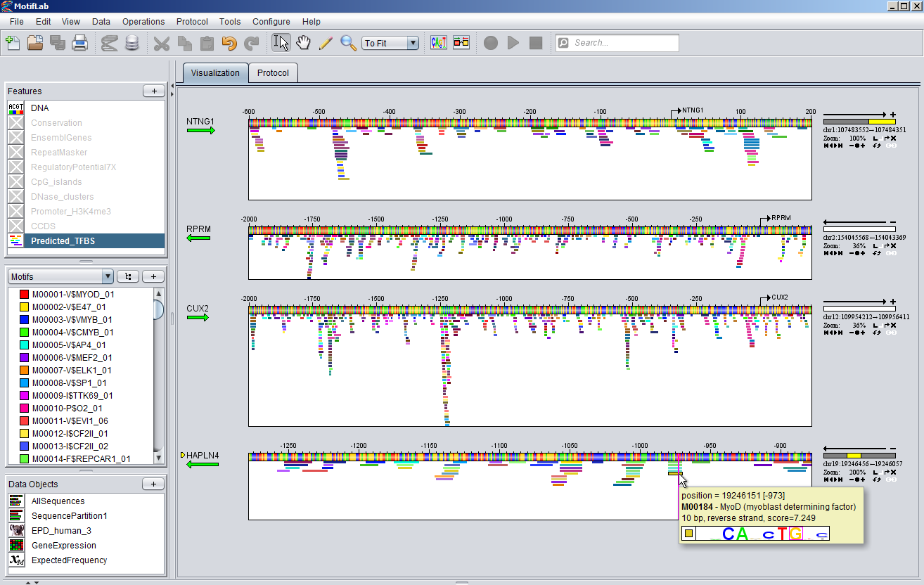Toggle visibility of RegulatoryPotential7X track

16,167
